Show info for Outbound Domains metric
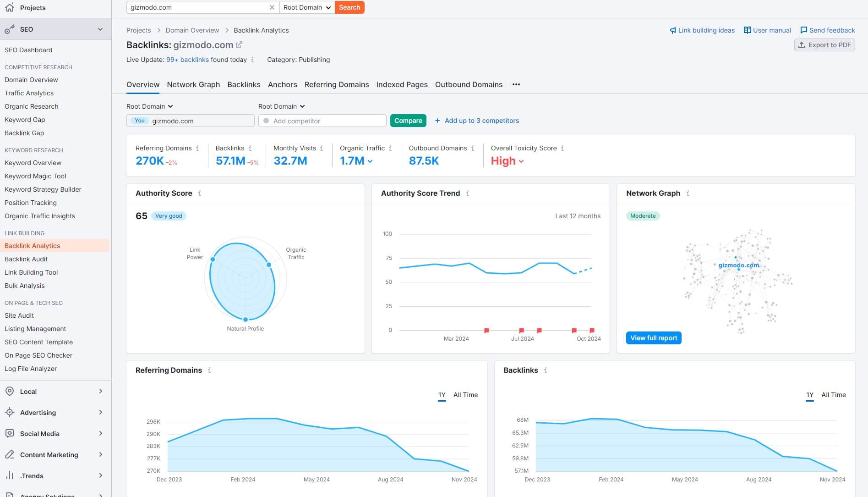The image size is (868, 497). coord(473,148)
